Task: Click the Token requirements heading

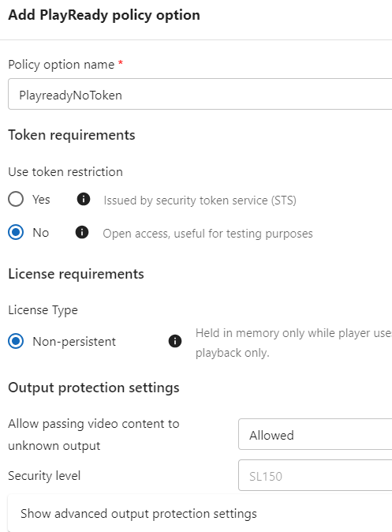Action: (72, 135)
